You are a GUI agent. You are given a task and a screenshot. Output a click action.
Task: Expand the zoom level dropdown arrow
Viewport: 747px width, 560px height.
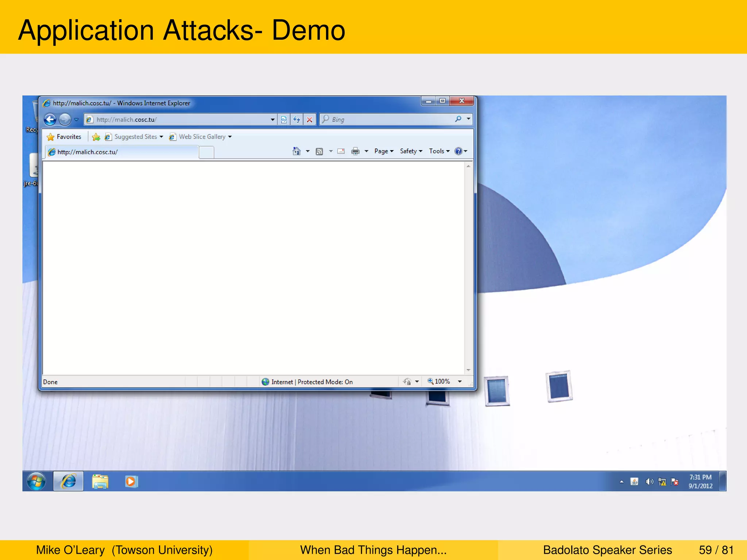pos(460,382)
